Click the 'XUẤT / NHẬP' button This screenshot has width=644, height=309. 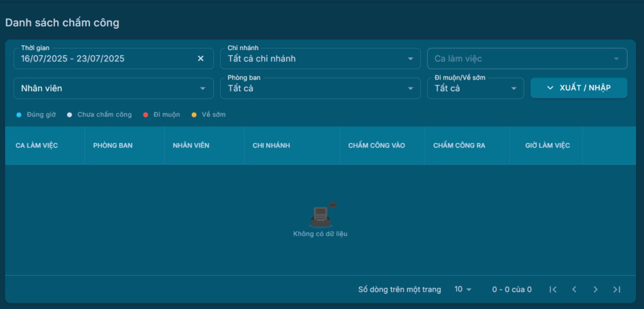click(579, 88)
